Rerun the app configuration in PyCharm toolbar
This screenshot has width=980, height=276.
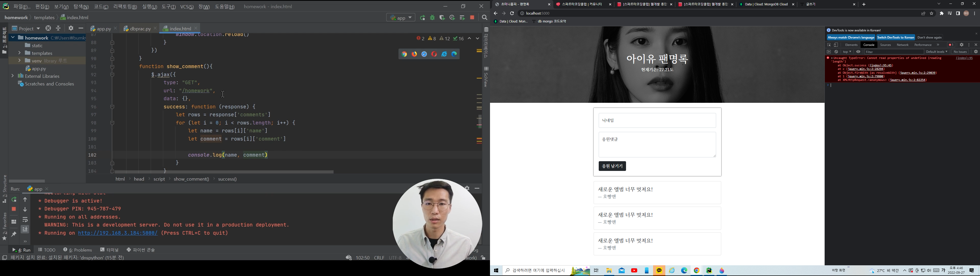pos(423,18)
